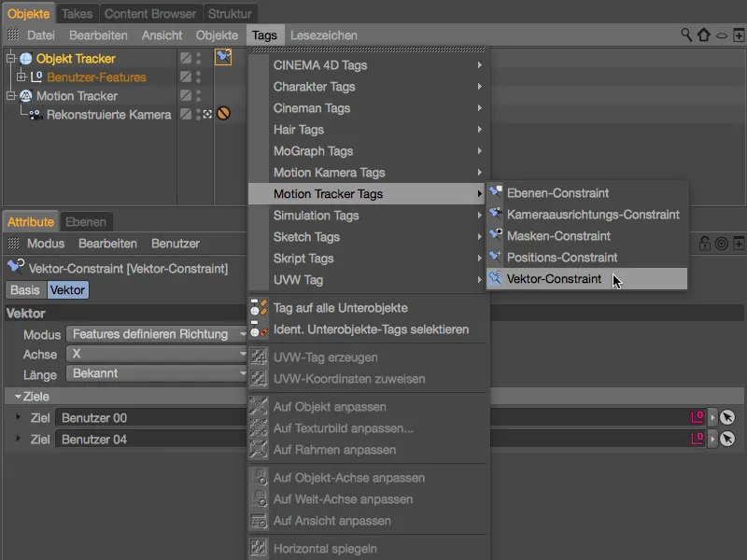This screenshot has height=560, width=747.
Task: Click the pink null icon in Benutzer 00 field
Action: click(x=698, y=417)
